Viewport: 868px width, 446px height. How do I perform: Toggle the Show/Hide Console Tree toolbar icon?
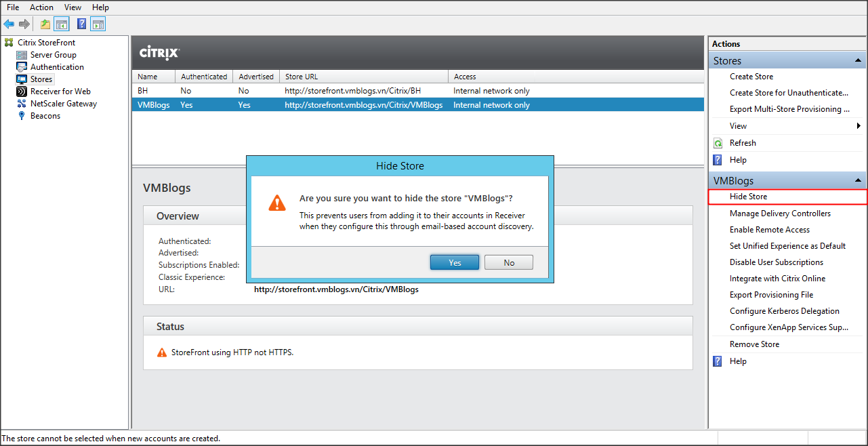click(62, 24)
